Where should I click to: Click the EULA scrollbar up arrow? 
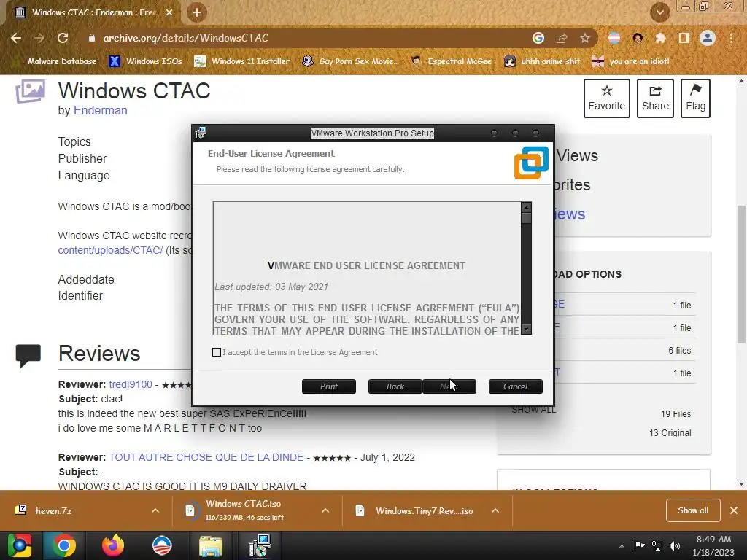(x=526, y=207)
